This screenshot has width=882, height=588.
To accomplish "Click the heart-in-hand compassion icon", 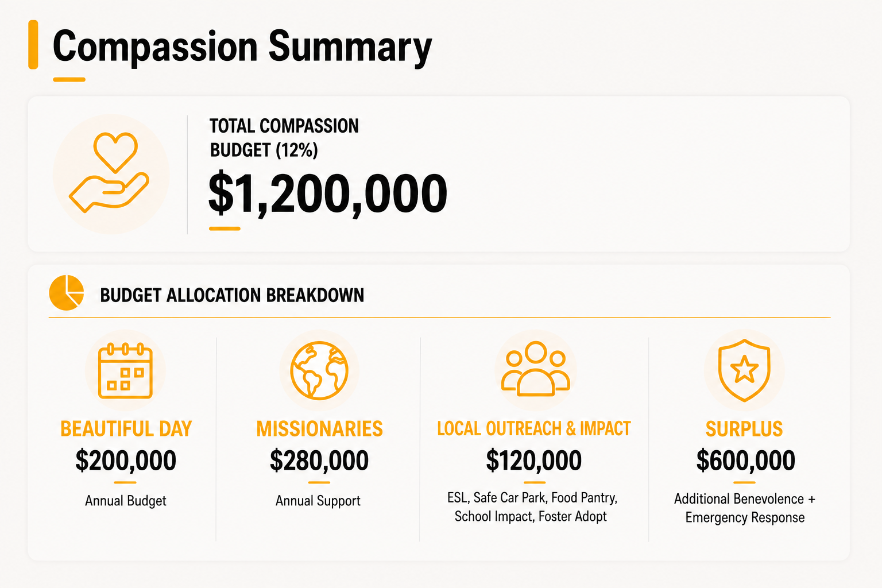I will coord(109,173).
